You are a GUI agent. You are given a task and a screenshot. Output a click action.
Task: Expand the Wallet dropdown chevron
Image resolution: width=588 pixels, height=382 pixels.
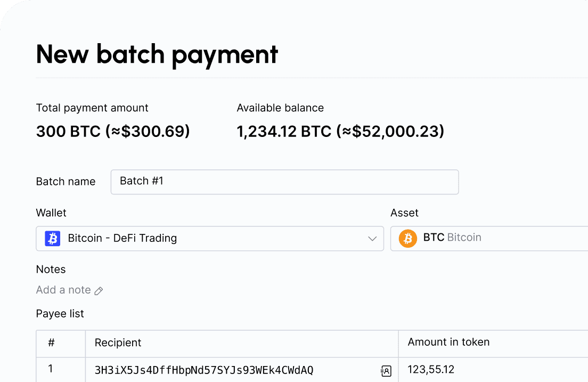click(372, 239)
